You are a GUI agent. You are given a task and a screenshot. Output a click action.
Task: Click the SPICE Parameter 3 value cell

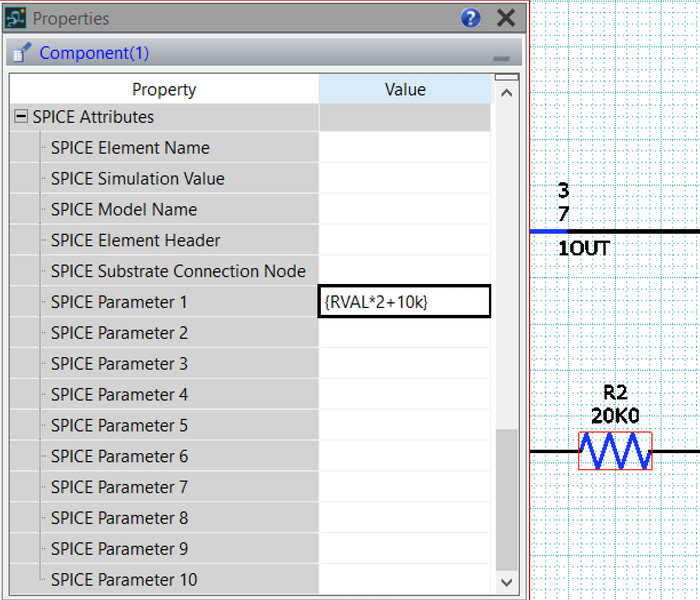404,363
